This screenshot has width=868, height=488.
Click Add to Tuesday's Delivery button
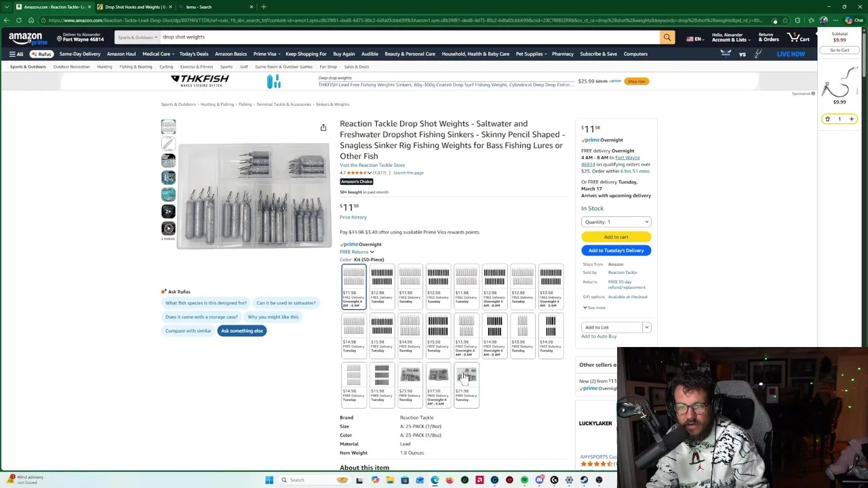616,251
